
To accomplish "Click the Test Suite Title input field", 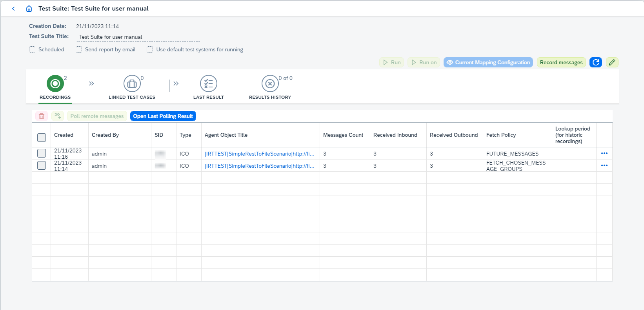I will 139,37.
